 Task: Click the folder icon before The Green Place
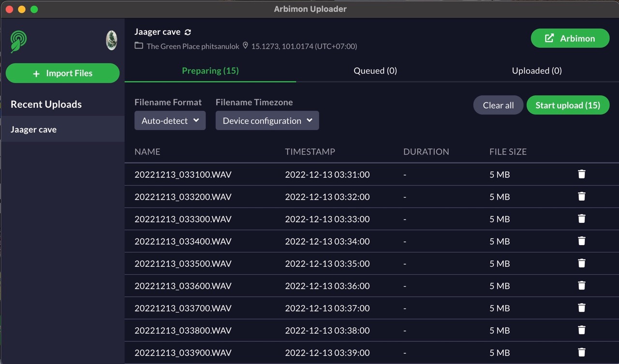pos(139,45)
